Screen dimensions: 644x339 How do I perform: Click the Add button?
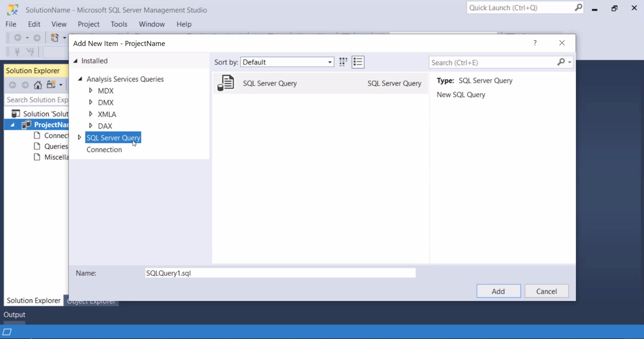tap(498, 291)
